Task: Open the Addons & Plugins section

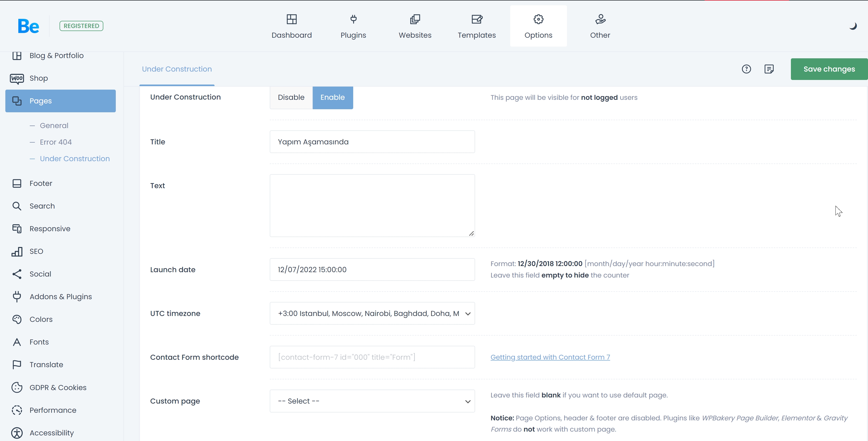Action: click(61, 297)
